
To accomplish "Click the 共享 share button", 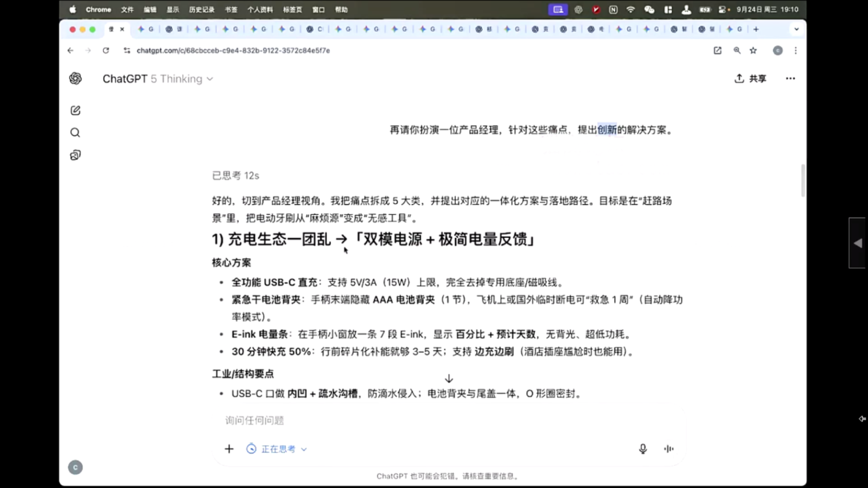I will point(750,79).
